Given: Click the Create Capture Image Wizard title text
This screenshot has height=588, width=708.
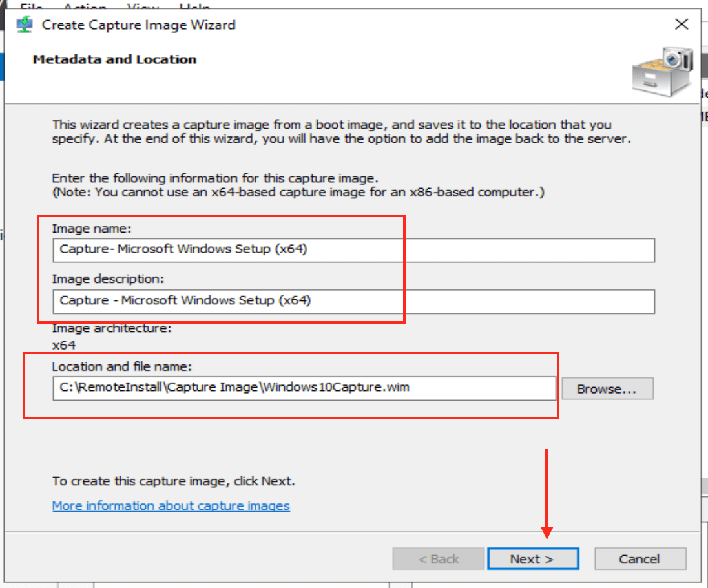Looking at the screenshot, I should [138, 25].
